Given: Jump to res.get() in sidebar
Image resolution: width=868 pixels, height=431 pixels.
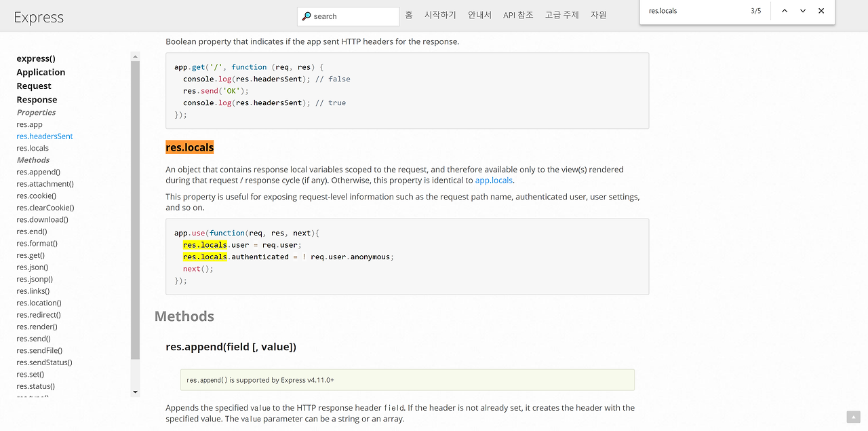Looking at the screenshot, I should pyautogui.click(x=31, y=255).
